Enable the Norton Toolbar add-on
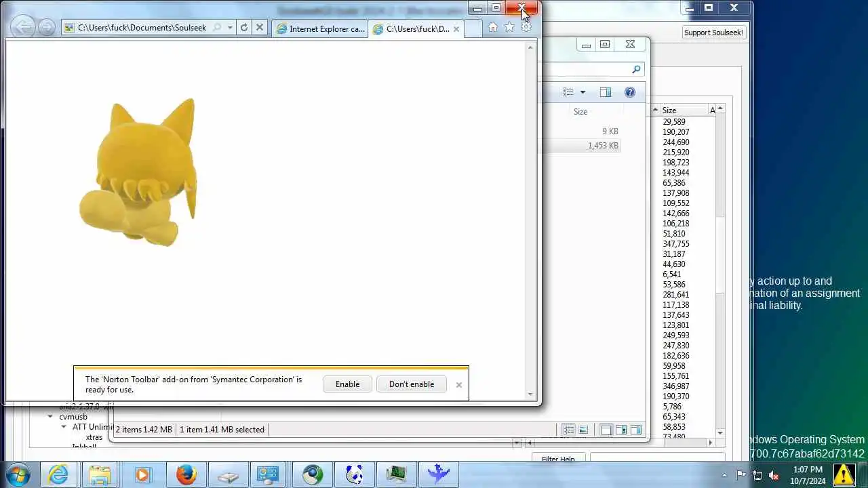868x488 pixels. click(x=347, y=384)
